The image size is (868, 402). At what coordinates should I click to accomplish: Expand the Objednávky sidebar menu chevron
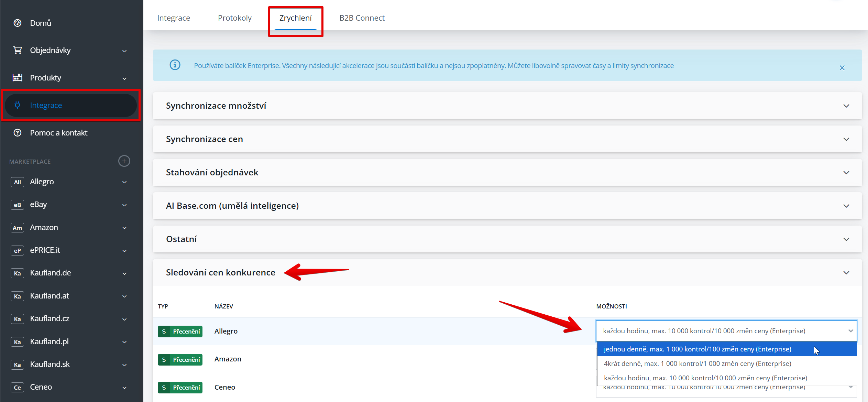tap(124, 51)
